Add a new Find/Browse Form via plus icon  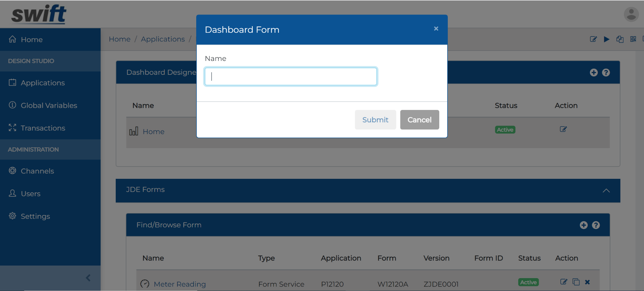[x=584, y=225]
